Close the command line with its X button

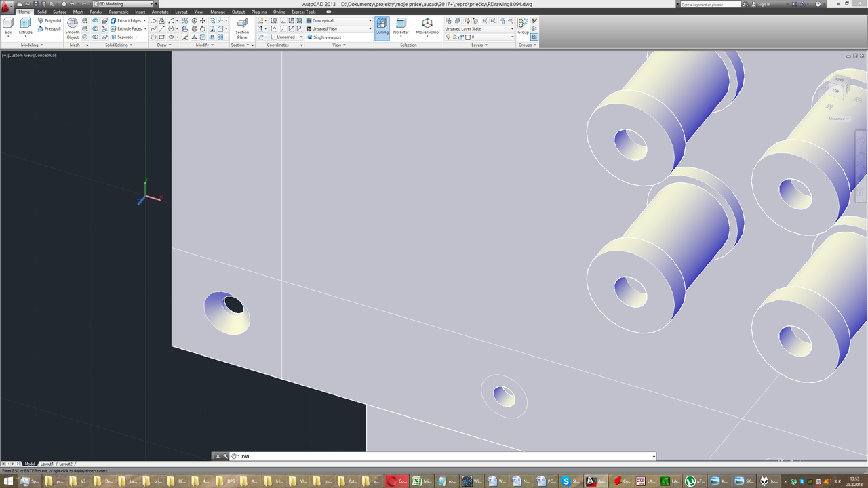pyautogui.click(x=218, y=456)
